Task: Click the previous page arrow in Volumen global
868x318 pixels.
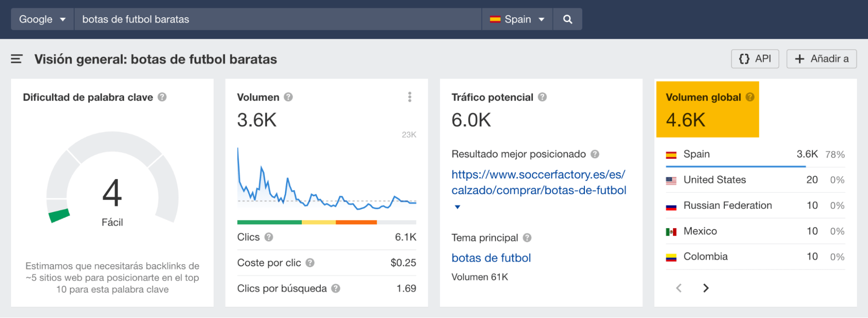Action: [x=678, y=288]
